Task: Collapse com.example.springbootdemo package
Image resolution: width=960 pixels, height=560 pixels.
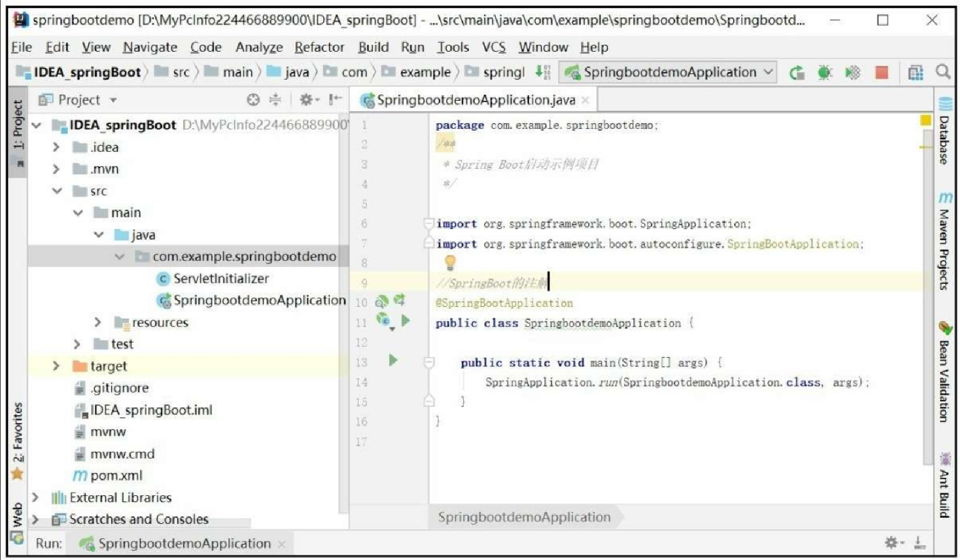Action: coord(120,256)
